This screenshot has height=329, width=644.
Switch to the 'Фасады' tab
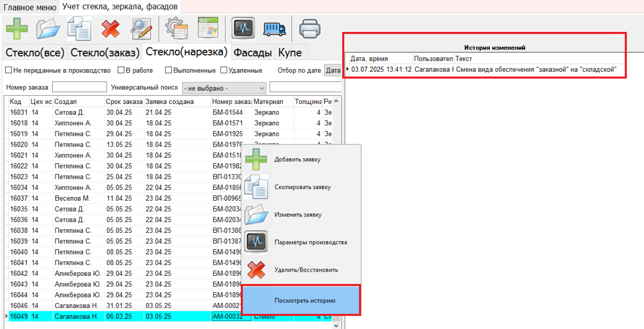coord(252,53)
